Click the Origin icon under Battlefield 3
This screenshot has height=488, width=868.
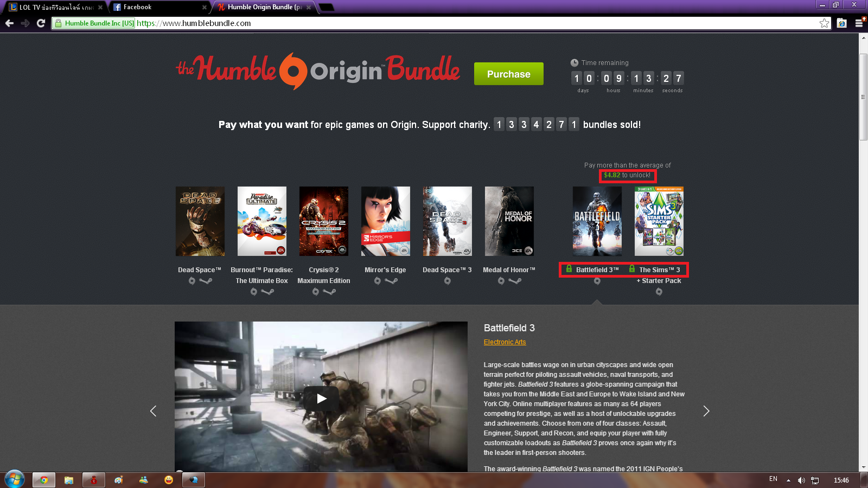click(597, 281)
